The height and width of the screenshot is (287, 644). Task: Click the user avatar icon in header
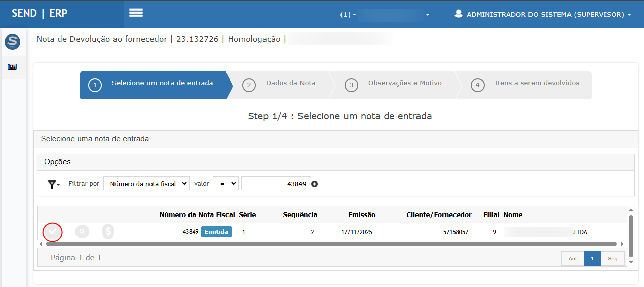(459, 14)
